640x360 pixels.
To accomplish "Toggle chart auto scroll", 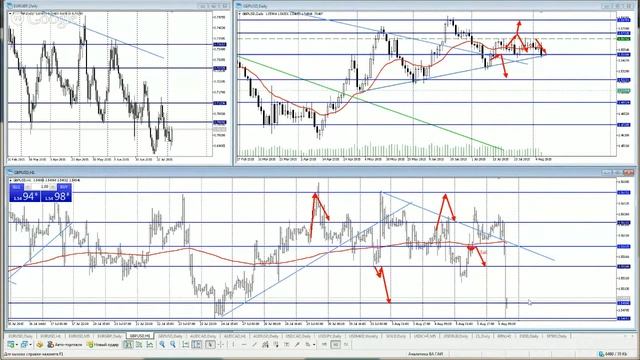I will pyautogui.click(x=186, y=345).
